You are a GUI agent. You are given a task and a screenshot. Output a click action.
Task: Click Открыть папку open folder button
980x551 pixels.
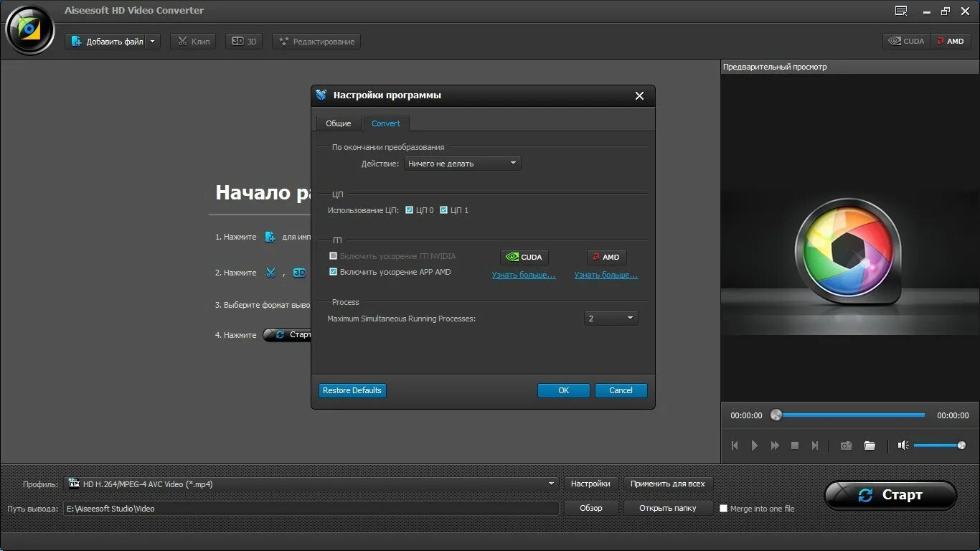pos(668,508)
